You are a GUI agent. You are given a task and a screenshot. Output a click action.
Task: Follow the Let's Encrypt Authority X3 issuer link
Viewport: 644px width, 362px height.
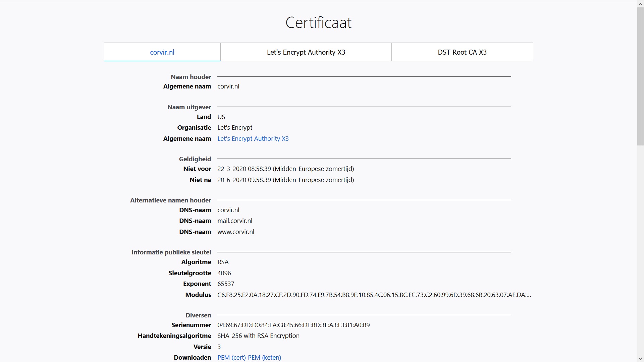coord(253,139)
